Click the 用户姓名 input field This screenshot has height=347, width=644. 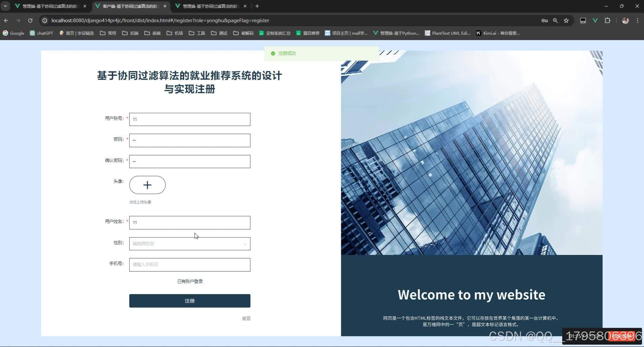[x=190, y=223]
